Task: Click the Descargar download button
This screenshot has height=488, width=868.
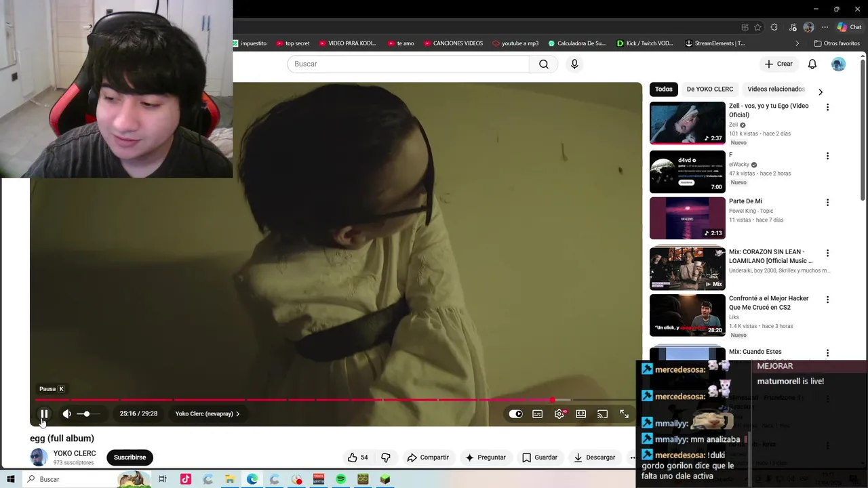Action: tap(594, 457)
